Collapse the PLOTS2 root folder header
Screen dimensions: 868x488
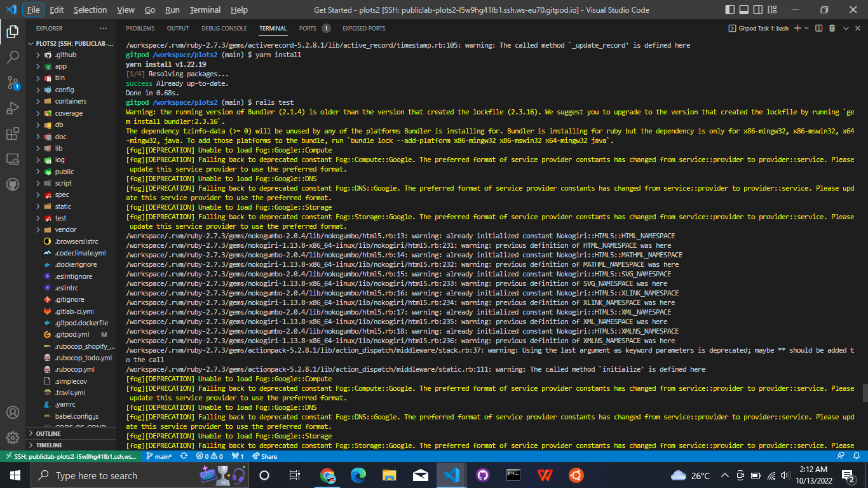(71, 43)
